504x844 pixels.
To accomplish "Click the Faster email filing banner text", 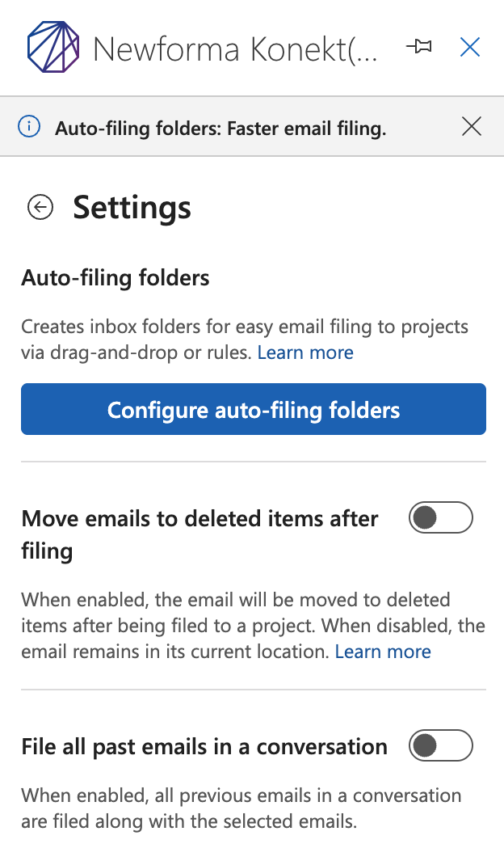I will (220, 128).
